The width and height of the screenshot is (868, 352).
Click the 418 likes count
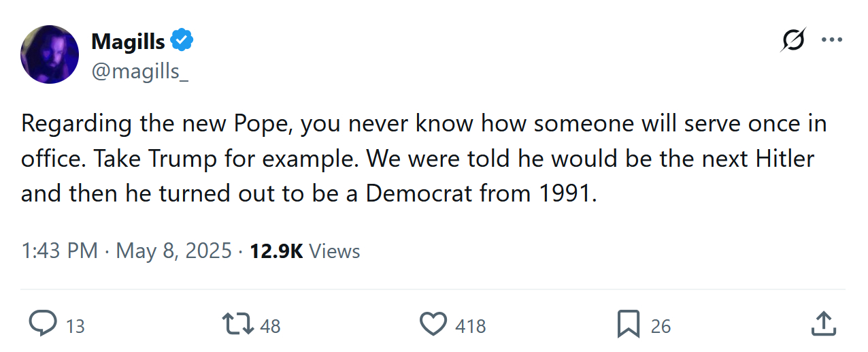point(471,326)
